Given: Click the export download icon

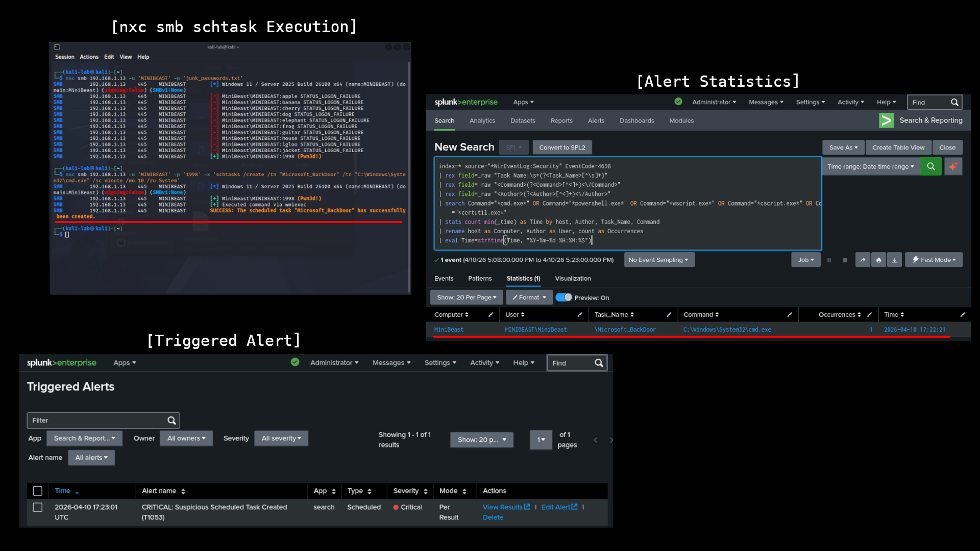Looking at the screenshot, I should pyautogui.click(x=894, y=260).
